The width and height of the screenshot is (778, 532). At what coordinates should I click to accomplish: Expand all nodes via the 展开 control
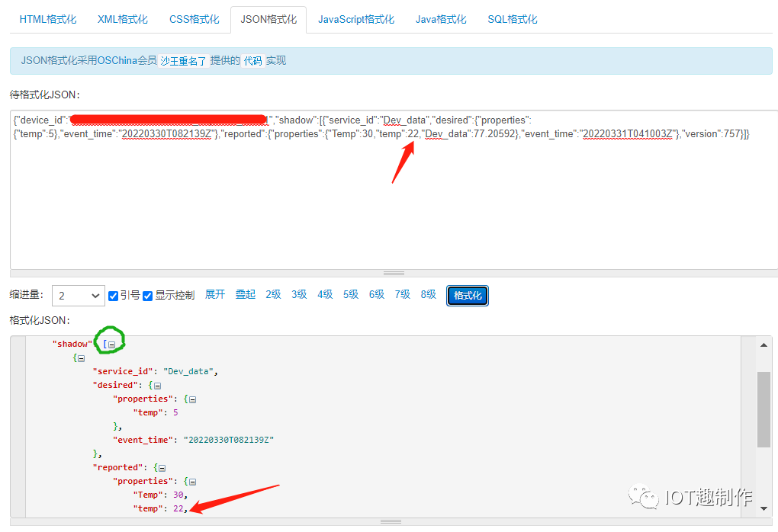click(x=214, y=294)
